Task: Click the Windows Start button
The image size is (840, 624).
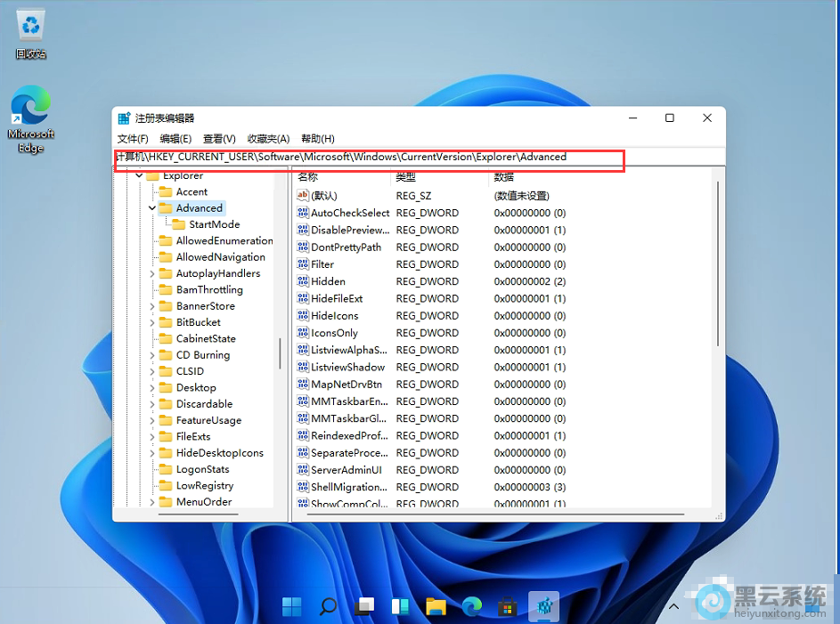Action: coord(292,607)
